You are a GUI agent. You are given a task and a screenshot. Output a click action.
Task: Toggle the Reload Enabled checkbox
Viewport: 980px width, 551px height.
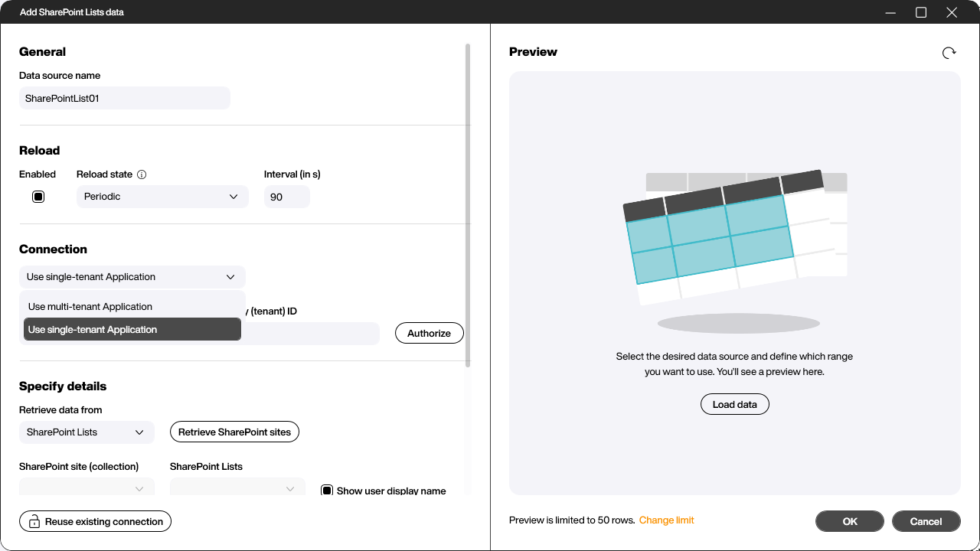point(38,197)
